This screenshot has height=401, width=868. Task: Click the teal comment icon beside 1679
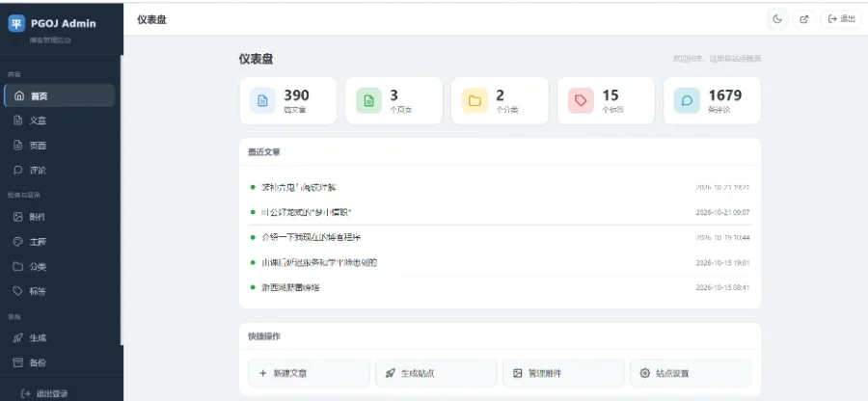coord(687,100)
